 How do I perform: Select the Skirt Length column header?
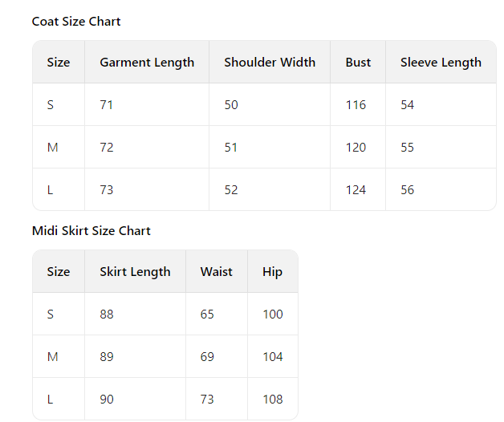tap(135, 272)
